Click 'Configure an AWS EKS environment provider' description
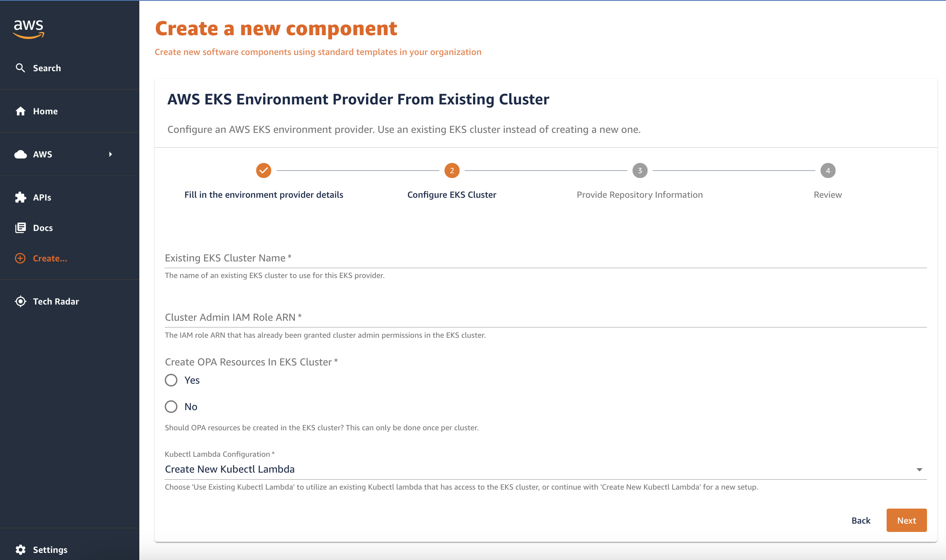Viewport: 946px width, 560px height. pyautogui.click(x=404, y=129)
